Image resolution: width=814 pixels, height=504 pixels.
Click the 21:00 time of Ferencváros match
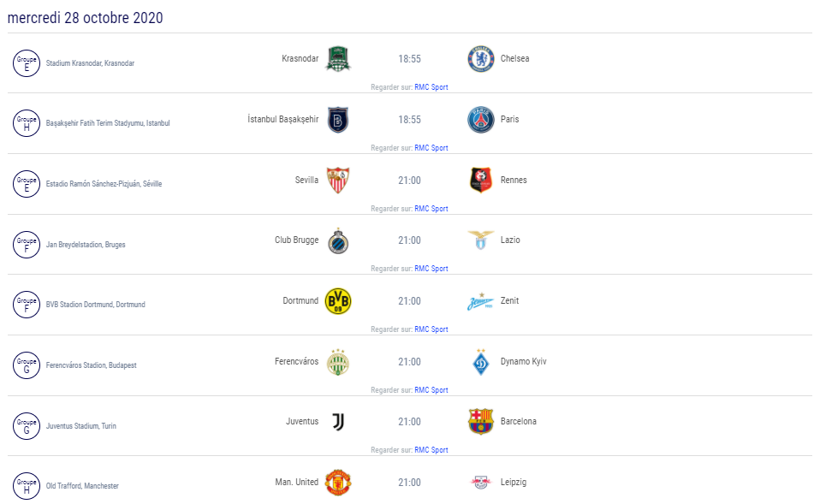coord(409,362)
